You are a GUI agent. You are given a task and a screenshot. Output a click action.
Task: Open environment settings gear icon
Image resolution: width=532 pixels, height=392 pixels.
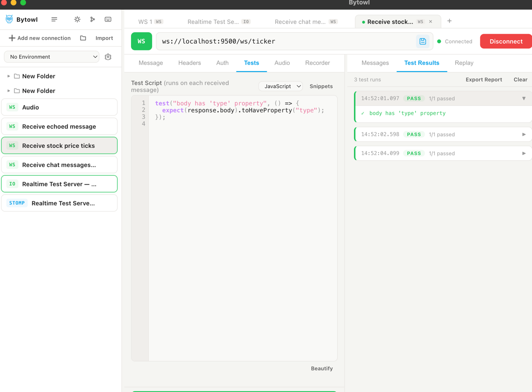tap(108, 57)
